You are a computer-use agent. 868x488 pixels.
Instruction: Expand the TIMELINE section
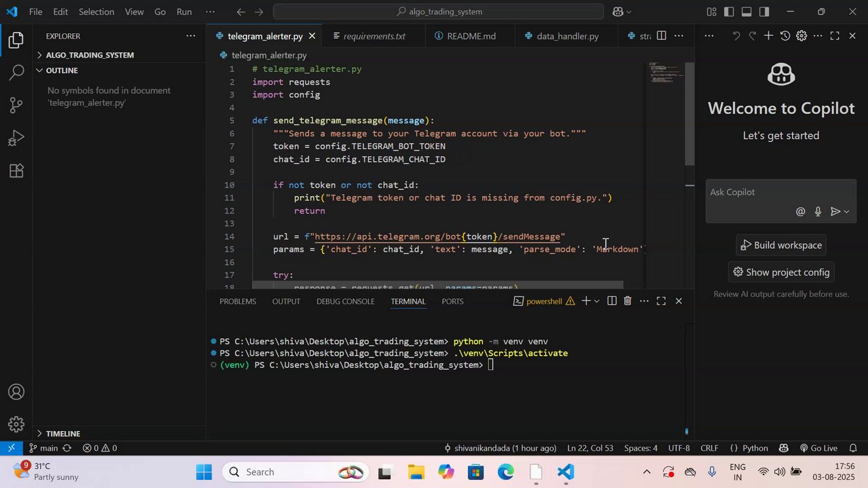coord(63,434)
